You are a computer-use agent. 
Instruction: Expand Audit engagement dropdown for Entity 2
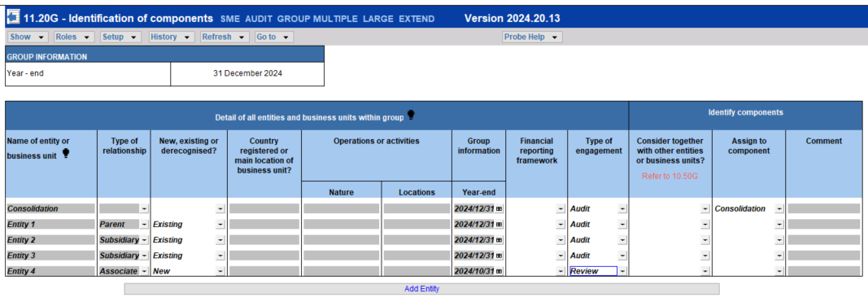(622, 240)
